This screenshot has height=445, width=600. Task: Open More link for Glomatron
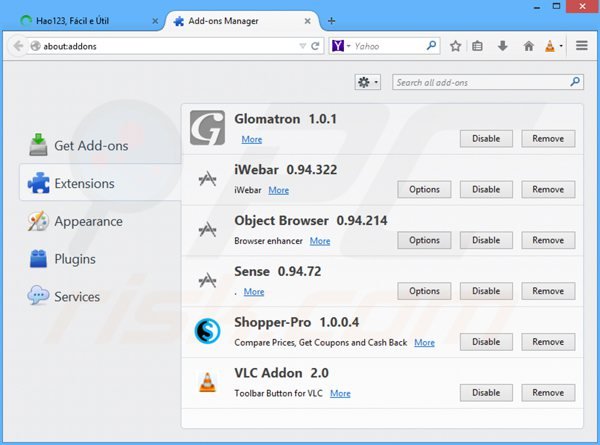pos(252,139)
